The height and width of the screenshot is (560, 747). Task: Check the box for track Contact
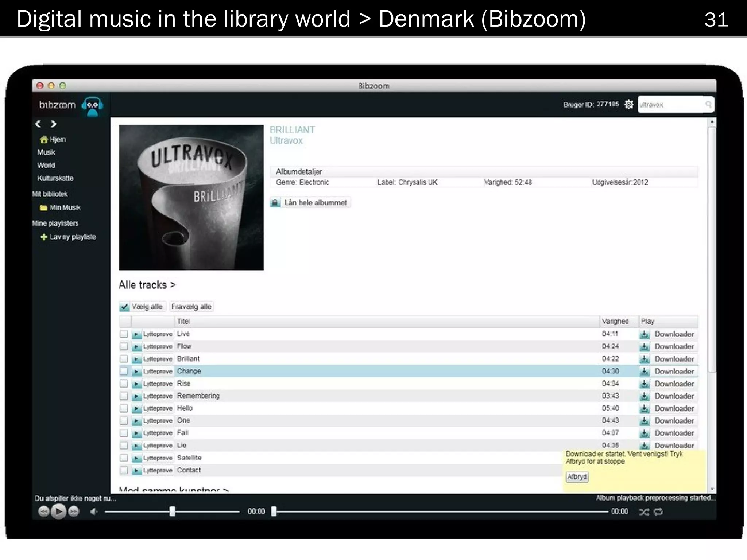[124, 470]
